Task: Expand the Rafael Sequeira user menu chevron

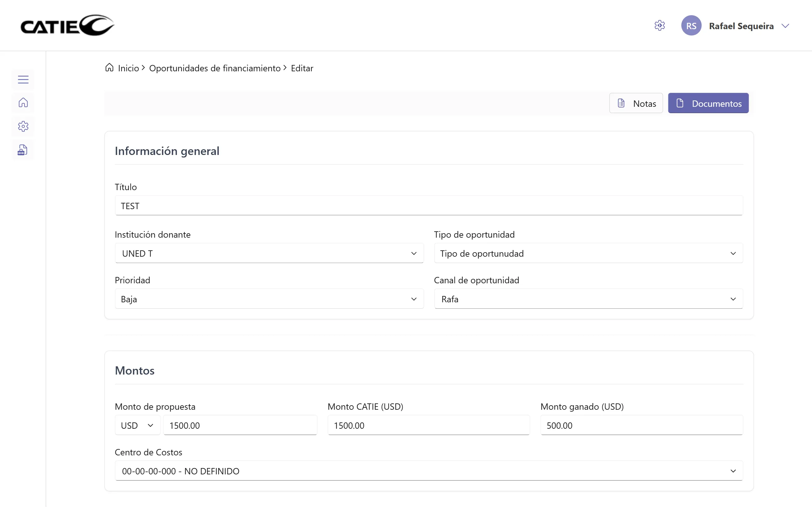Action: (x=785, y=26)
